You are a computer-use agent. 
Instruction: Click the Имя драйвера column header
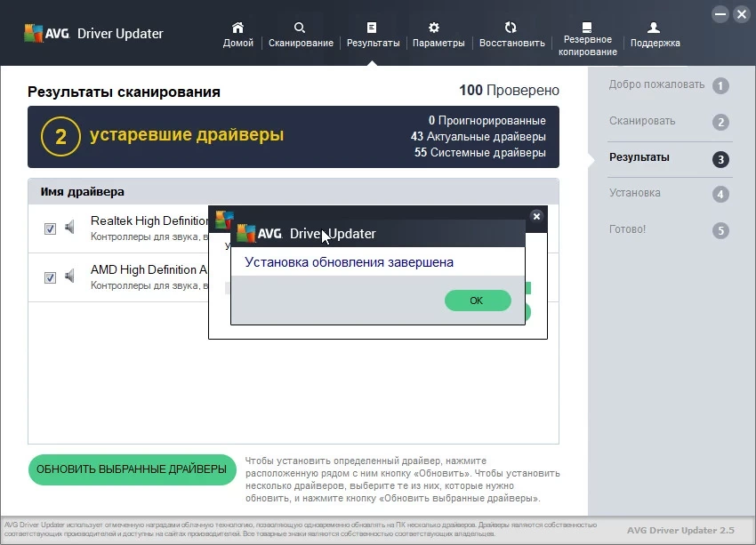pos(83,192)
